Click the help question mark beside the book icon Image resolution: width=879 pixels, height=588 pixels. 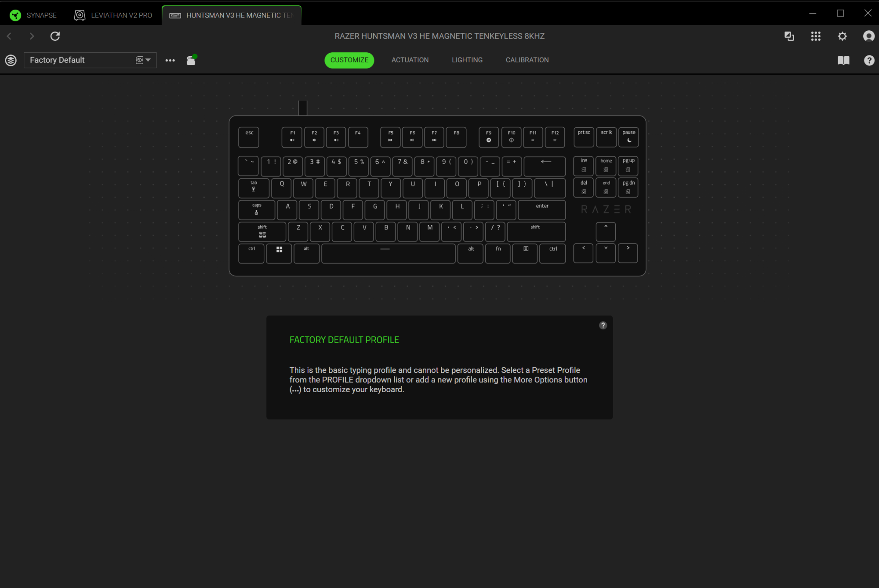(x=869, y=60)
